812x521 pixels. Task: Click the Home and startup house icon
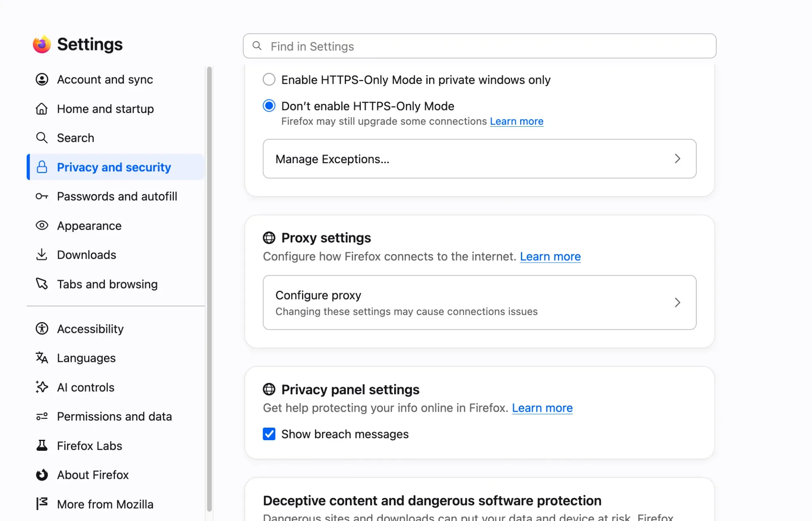[x=42, y=109]
